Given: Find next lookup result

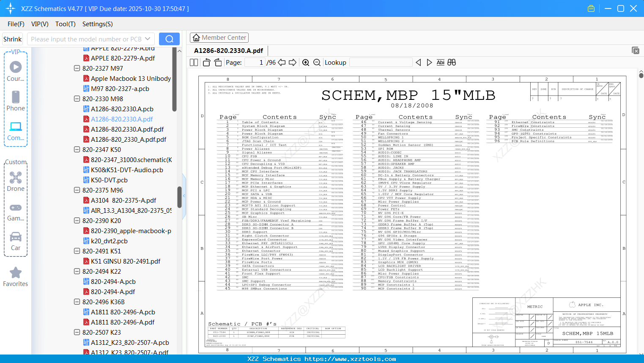Looking at the screenshot, I should 429,63.
